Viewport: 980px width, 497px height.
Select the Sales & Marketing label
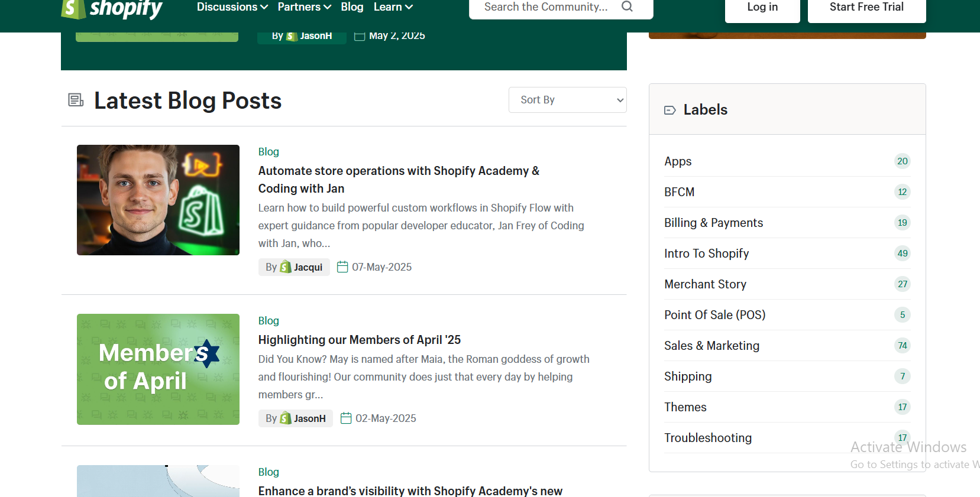pos(712,346)
